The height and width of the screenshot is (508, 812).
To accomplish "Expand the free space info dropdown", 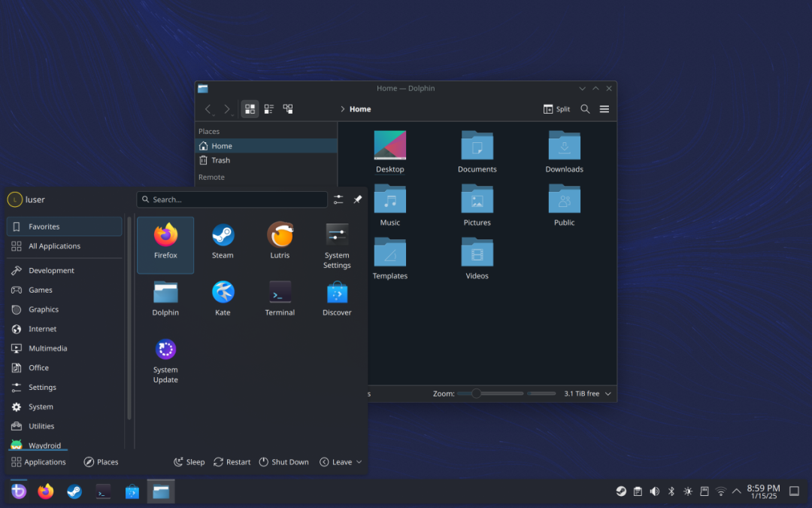I will tap(608, 394).
